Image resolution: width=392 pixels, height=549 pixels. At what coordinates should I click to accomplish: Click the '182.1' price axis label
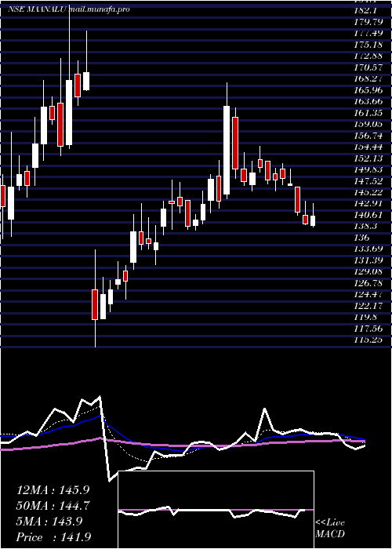[365, 10]
